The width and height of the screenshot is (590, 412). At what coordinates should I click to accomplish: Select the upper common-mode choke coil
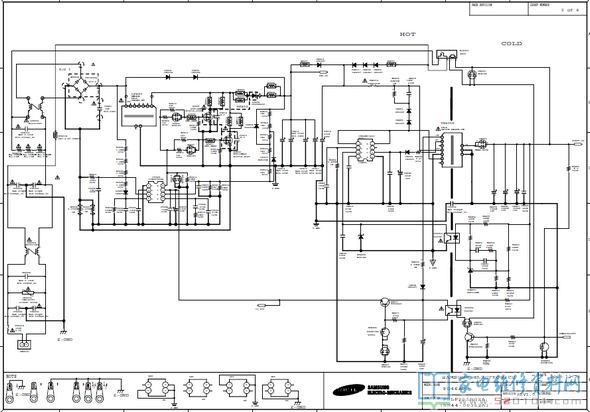(35, 108)
